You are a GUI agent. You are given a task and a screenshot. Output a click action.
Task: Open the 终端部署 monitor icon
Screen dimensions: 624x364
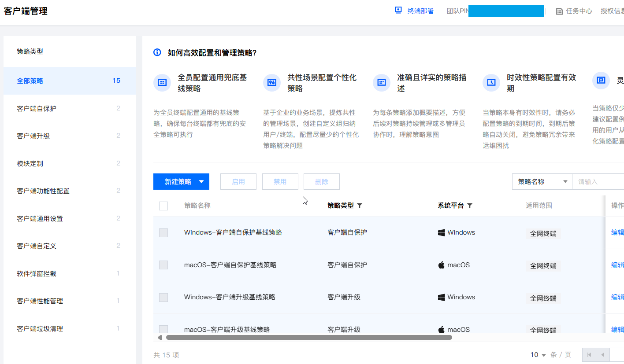(398, 10)
